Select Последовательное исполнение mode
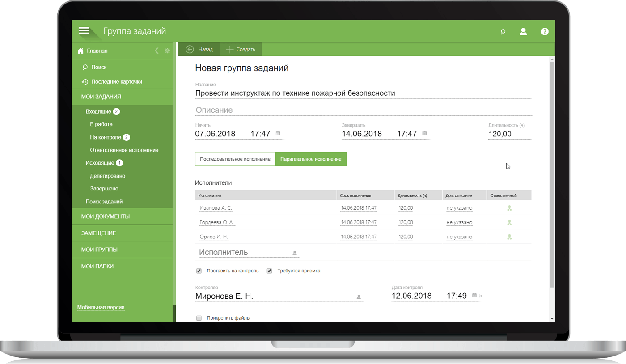 pos(235,159)
